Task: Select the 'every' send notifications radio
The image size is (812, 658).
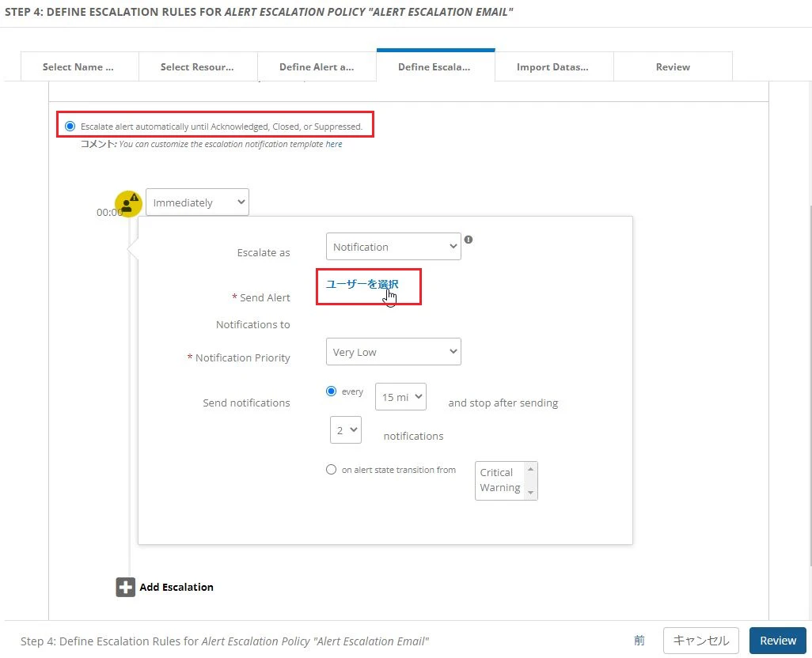Action: coord(331,391)
